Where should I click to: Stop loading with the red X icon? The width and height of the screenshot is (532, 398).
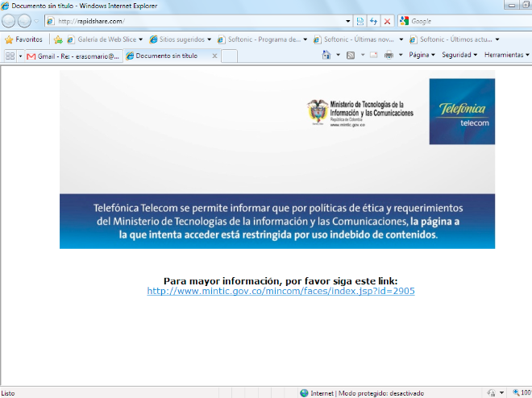pyautogui.click(x=387, y=21)
